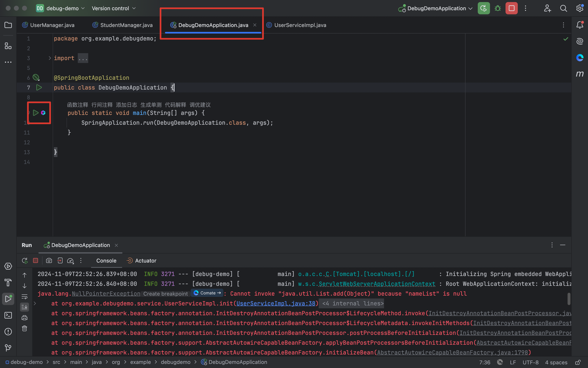Click the Comate gutter icon beside main method
588x368 pixels.
pos(43,113)
